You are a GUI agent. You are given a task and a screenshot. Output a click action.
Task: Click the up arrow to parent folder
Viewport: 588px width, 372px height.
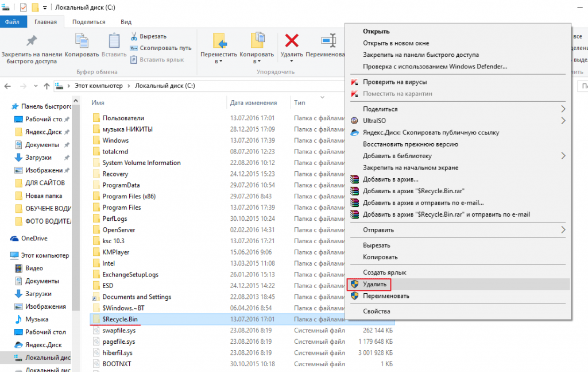[x=47, y=86]
